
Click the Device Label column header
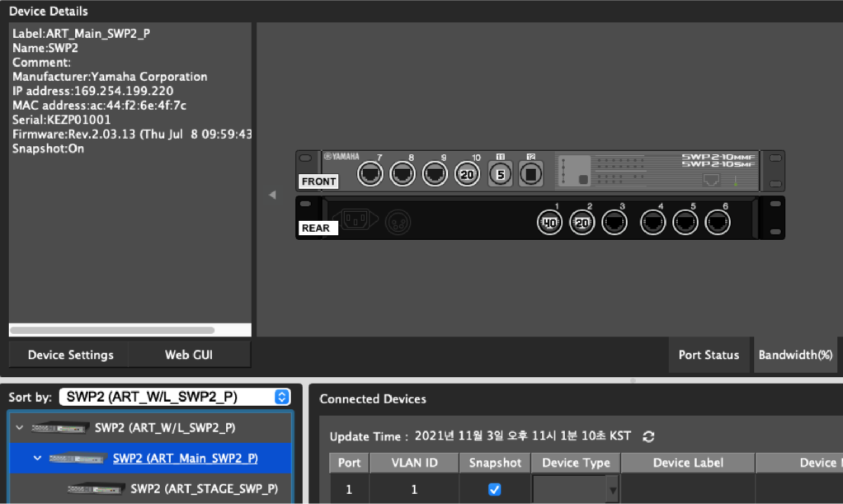(688, 463)
